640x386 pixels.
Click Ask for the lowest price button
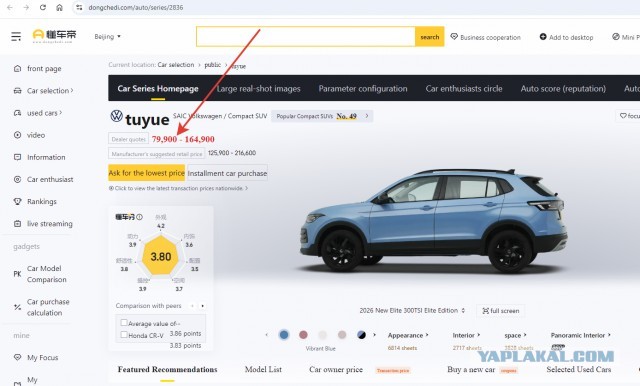pos(147,173)
